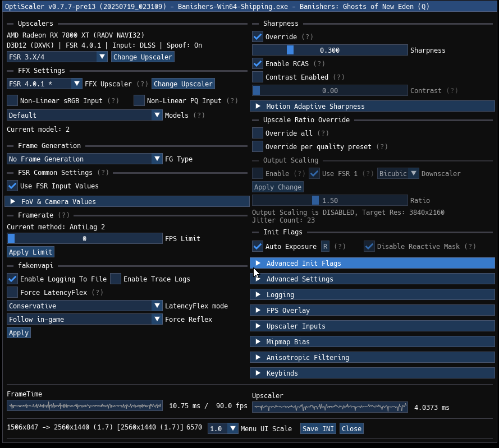Expand Anisotropic Filtering section

372,357
